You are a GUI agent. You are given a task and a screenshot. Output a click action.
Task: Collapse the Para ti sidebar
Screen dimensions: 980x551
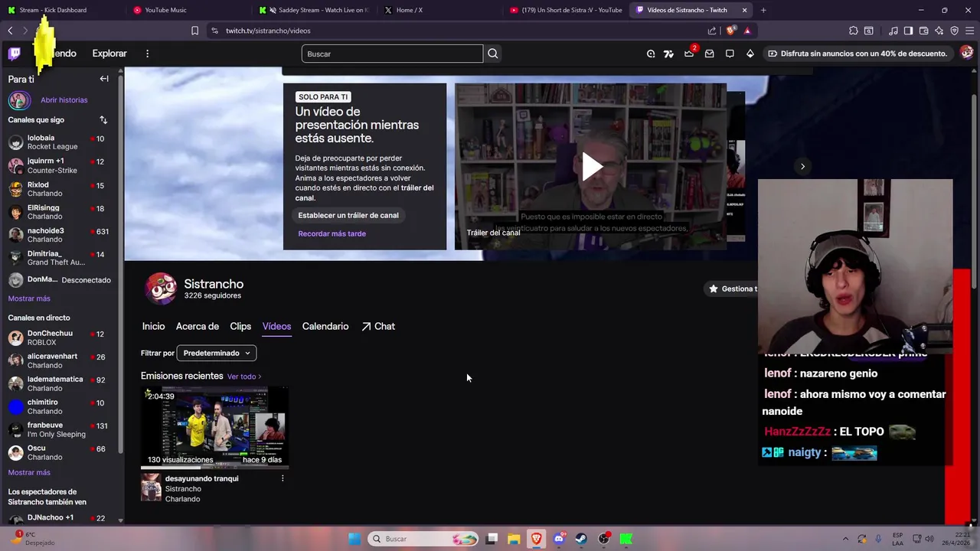(104, 79)
